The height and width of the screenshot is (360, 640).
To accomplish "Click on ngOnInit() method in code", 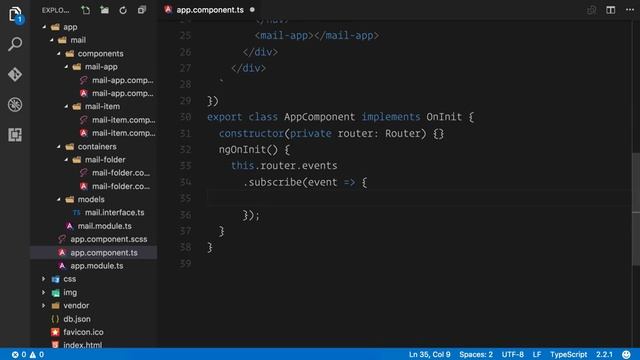I will pyautogui.click(x=248, y=150).
